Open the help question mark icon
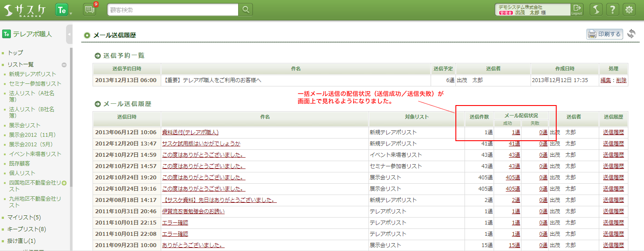644x251 pixels. (612, 10)
